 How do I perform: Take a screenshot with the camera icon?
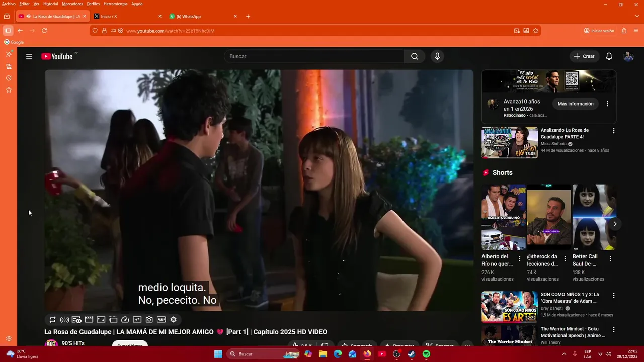point(149,320)
